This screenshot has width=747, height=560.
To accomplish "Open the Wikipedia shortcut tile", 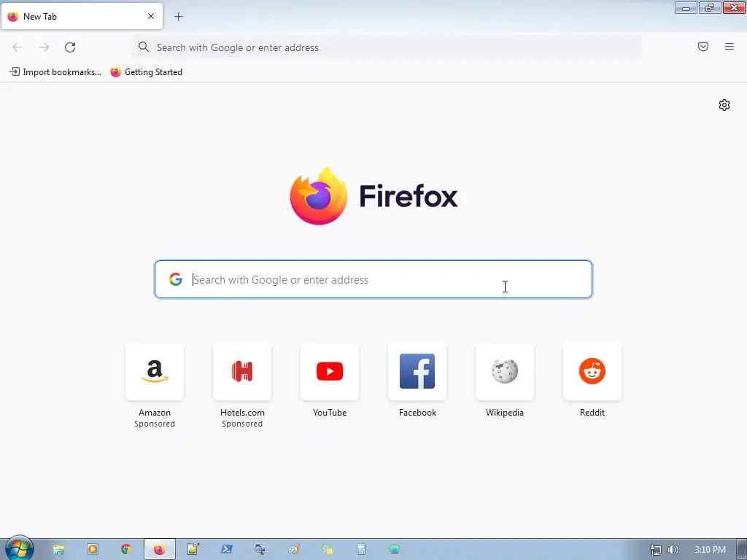I will coord(505,371).
